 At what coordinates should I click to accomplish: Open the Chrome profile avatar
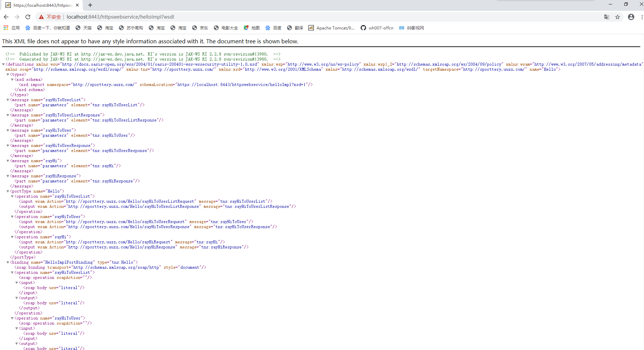[x=631, y=17]
